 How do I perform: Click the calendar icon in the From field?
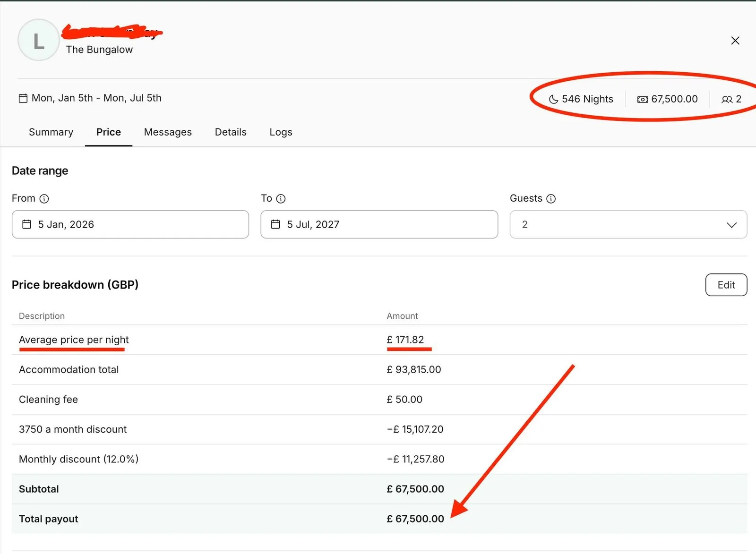(x=27, y=224)
